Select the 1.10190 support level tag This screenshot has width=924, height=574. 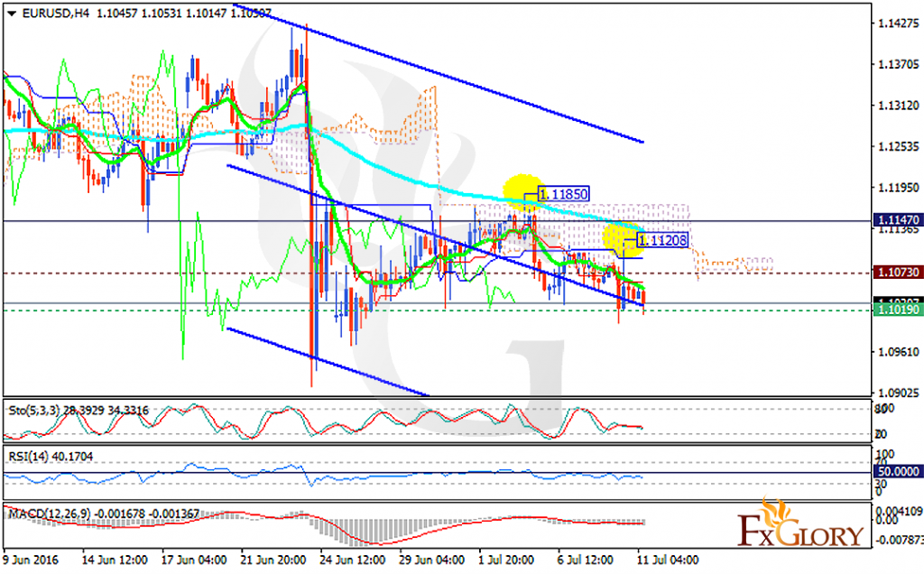[898, 310]
